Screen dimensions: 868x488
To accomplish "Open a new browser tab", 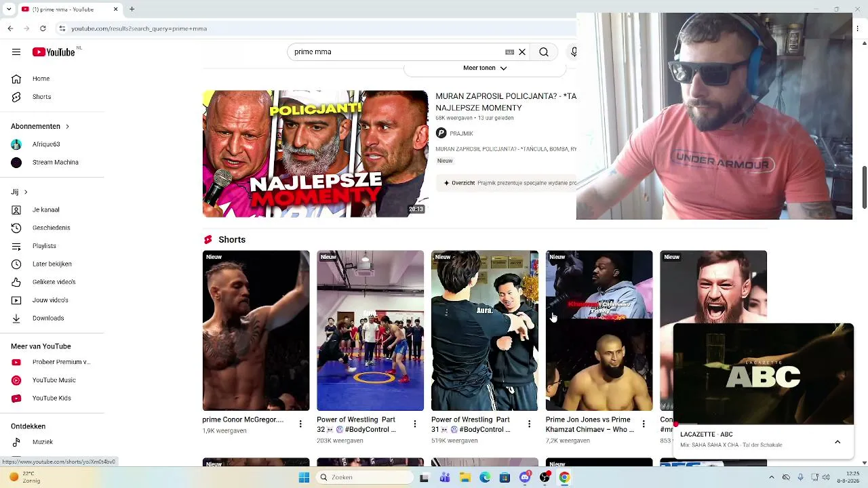I will (132, 9).
